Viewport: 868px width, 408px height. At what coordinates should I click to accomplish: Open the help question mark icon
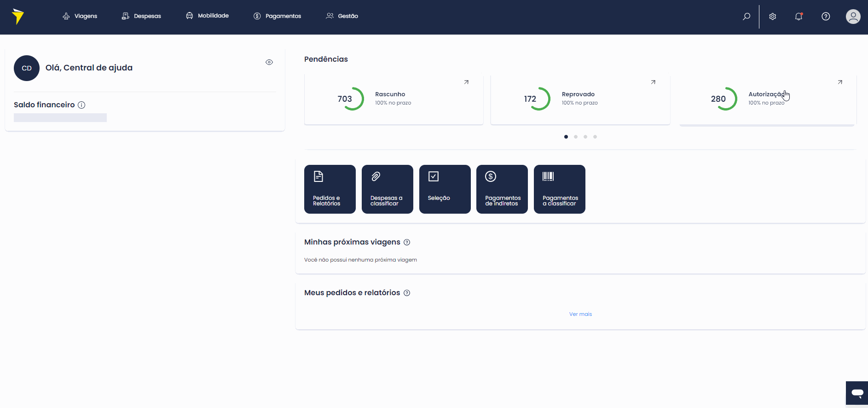click(826, 17)
